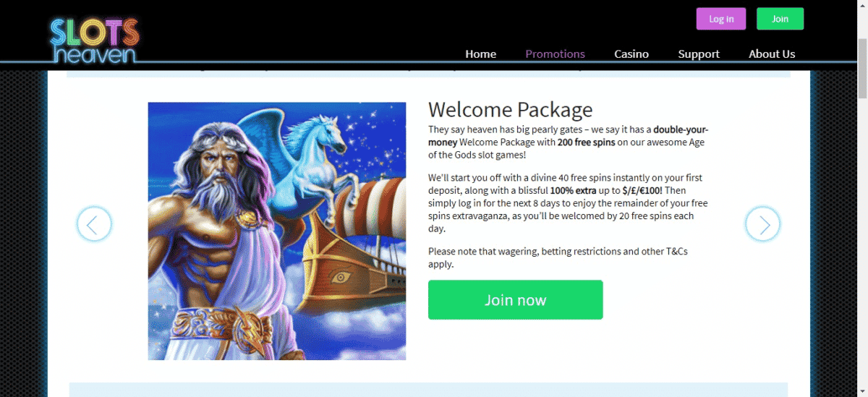This screenshot has height=397, width=868.
Task: Click the Log in button
Action: click(x=721, y=19)
